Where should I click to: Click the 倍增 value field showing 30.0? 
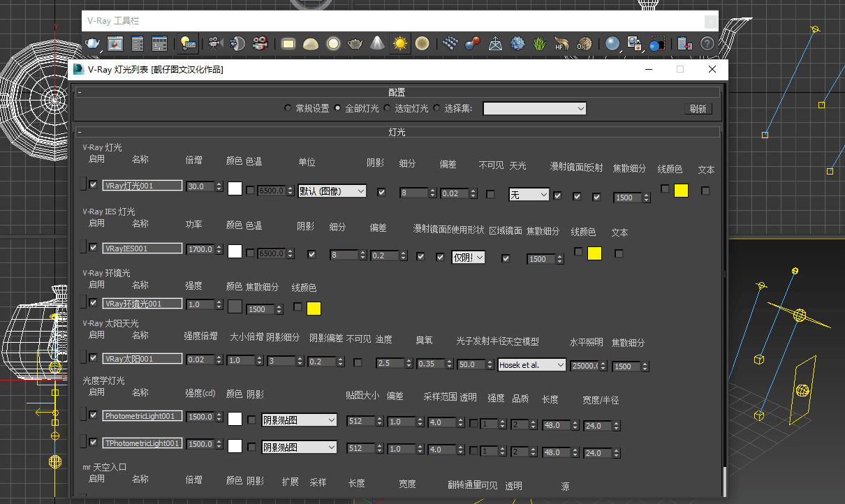(200, 186)
